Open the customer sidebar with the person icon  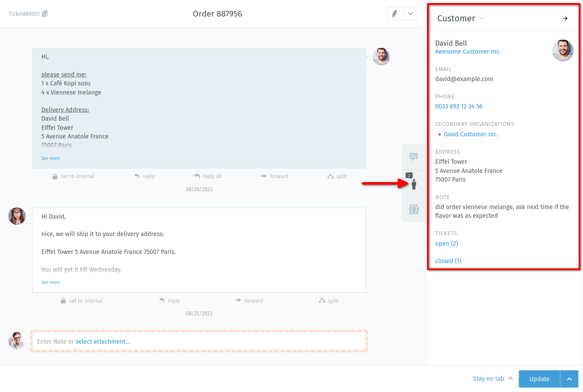[x=414, y=184]
